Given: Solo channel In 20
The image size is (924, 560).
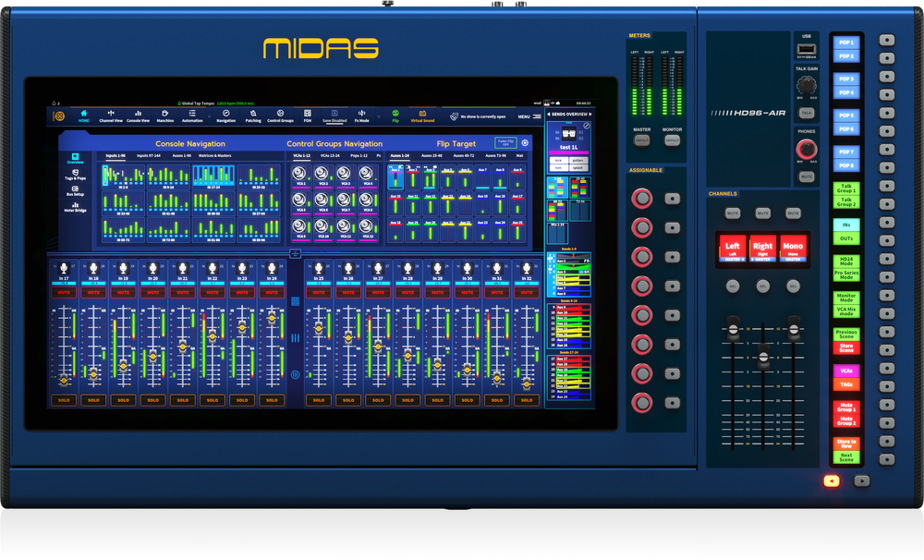Looking at the screenshot, I should click(x=152, y=400).
